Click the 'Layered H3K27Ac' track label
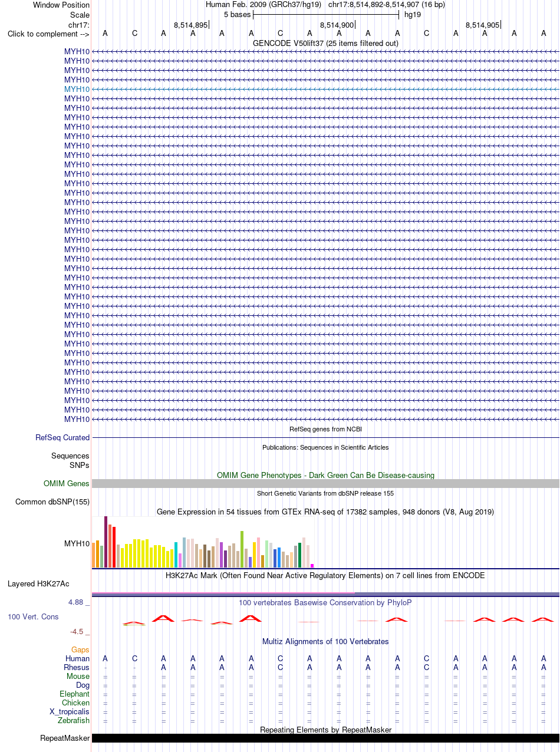 (x=38, y=584)
